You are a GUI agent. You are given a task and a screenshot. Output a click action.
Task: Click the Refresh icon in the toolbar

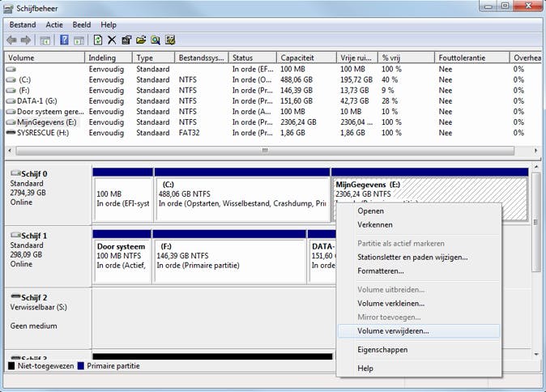98,40
